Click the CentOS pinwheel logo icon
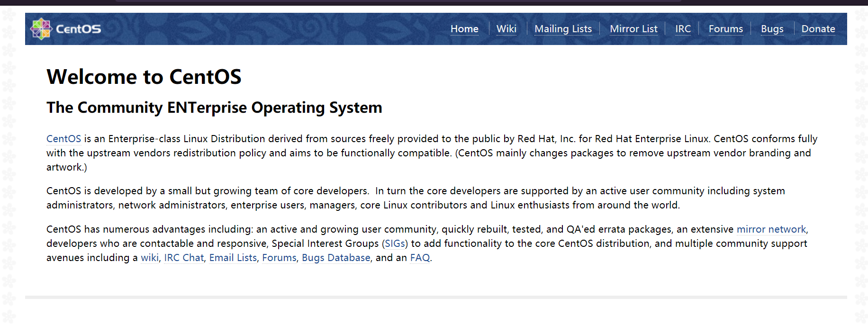868x325 pixels. click(x=41, y=29)
